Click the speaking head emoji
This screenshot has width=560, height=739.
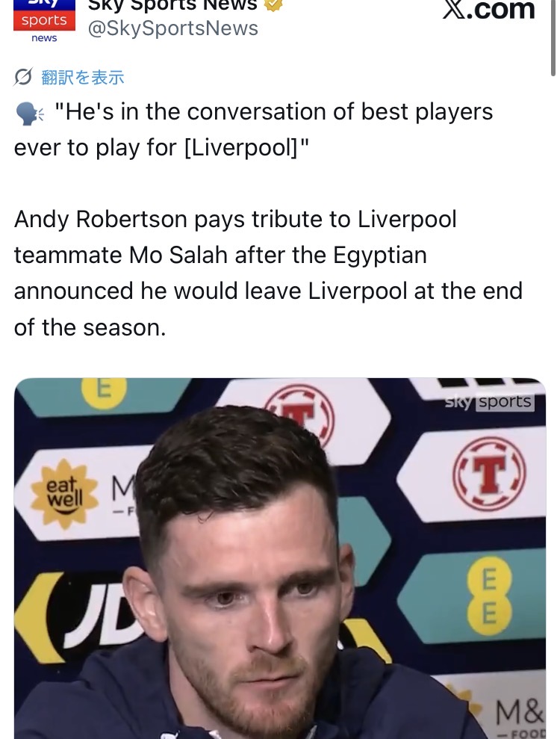click(x=28, y=114)
